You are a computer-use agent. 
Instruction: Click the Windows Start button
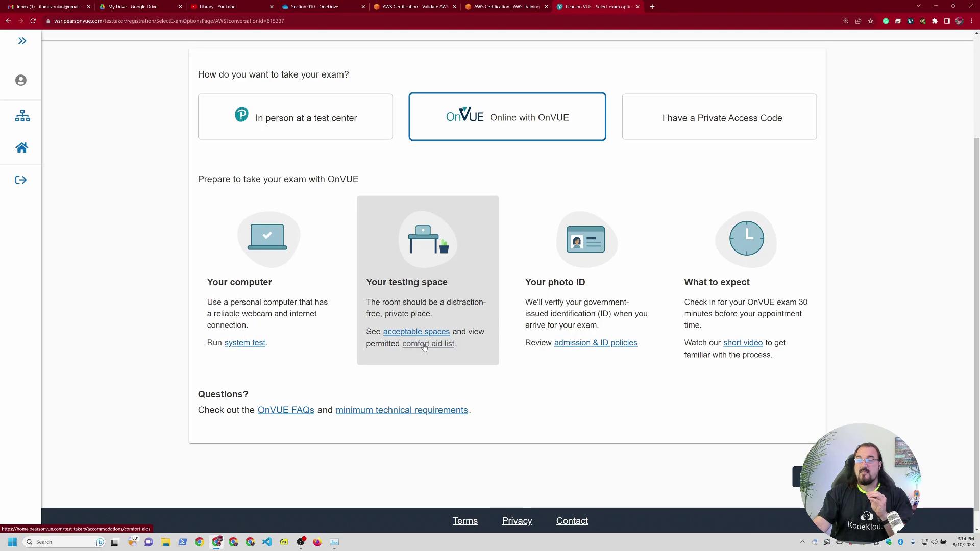click(12, 542)
